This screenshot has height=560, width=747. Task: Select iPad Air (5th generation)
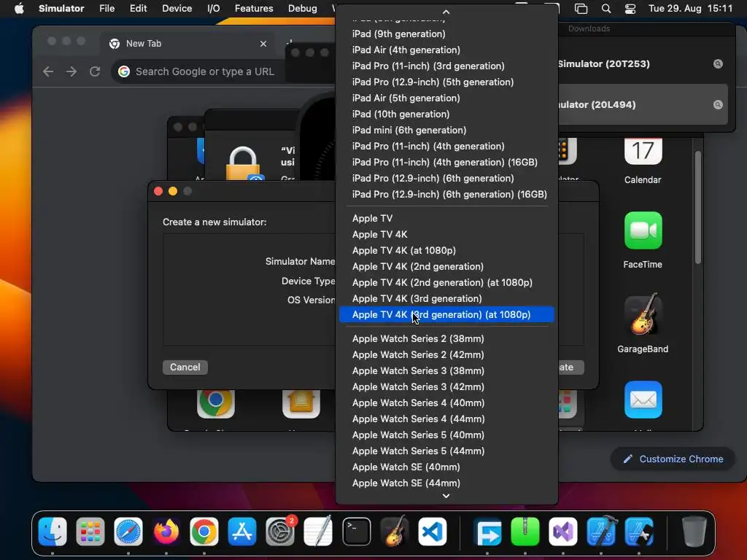(447, 98)
